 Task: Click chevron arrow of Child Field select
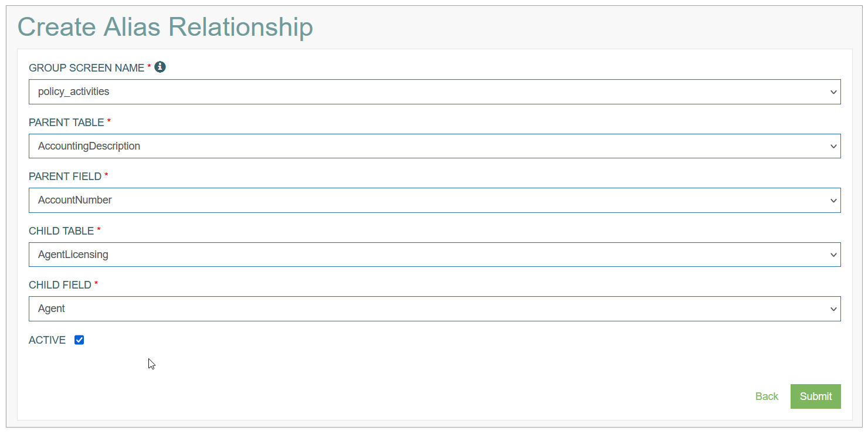point(833,309)
